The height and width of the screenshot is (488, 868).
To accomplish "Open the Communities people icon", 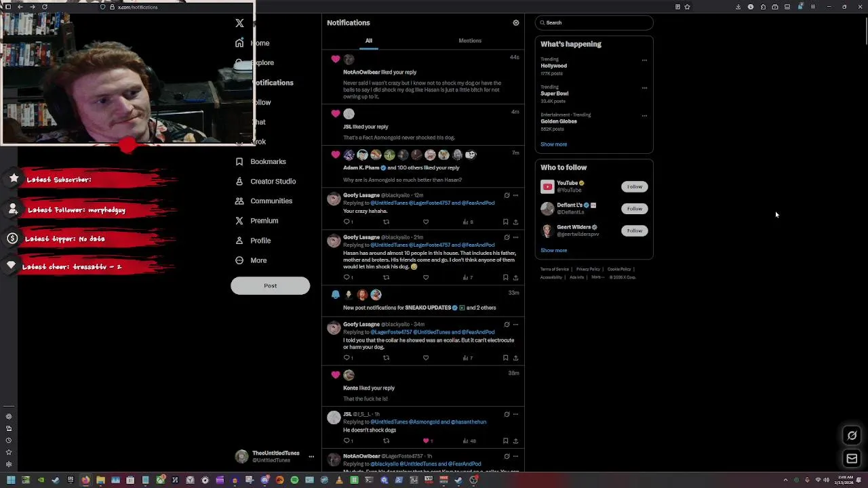I will [239, 201].
